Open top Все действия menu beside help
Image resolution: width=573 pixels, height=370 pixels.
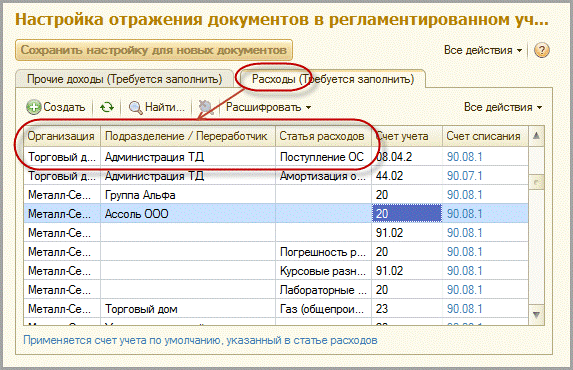click(x=483, y=50)
